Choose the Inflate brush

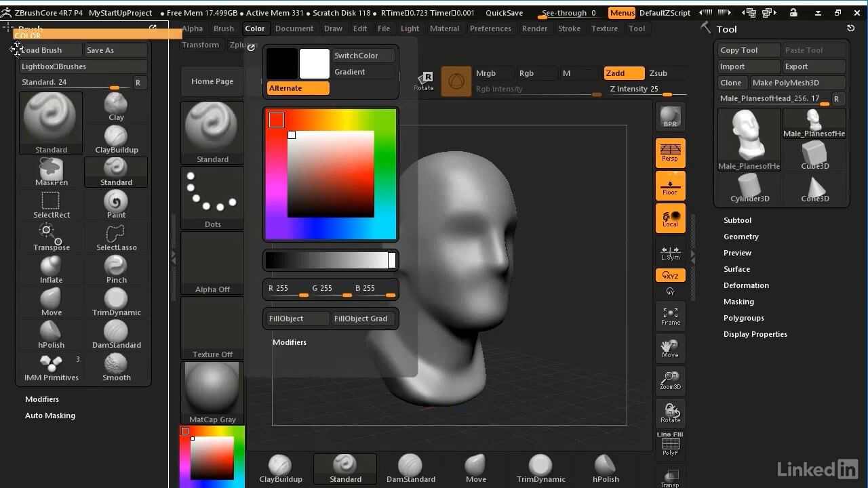click(51, 268)
